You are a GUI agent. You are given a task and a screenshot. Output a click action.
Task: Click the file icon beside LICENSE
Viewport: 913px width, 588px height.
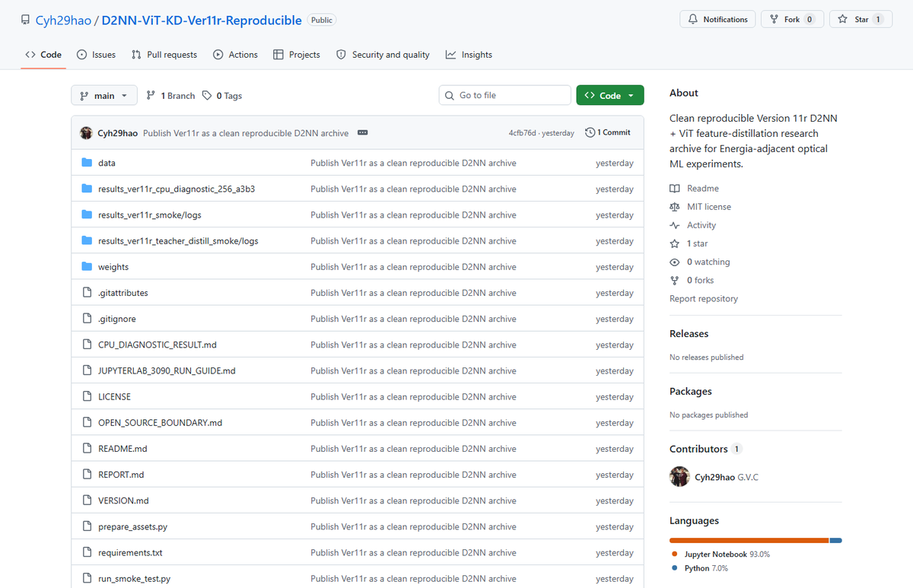[x=87, y=397]
